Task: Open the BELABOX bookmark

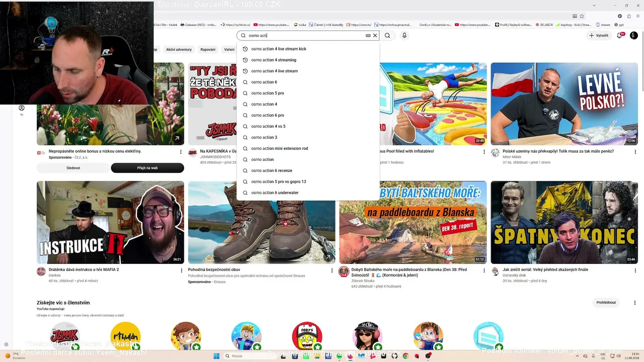Action: (544, 25)
